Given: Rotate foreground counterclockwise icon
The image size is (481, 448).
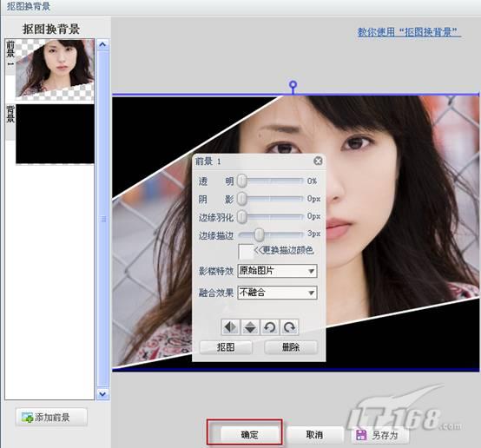Looking at the screenshot, I should 270,327.
